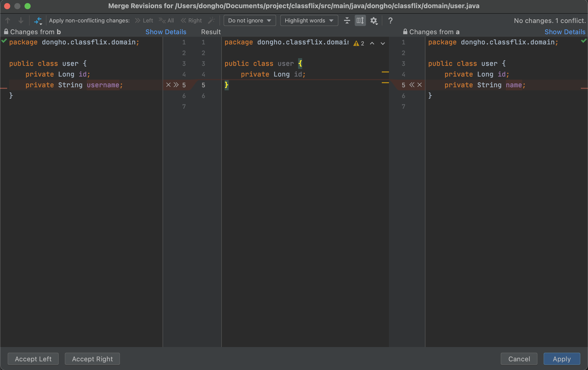Accept left change with double arrow on line 5
The image size is (588, 370).
(x=176, y=85)
